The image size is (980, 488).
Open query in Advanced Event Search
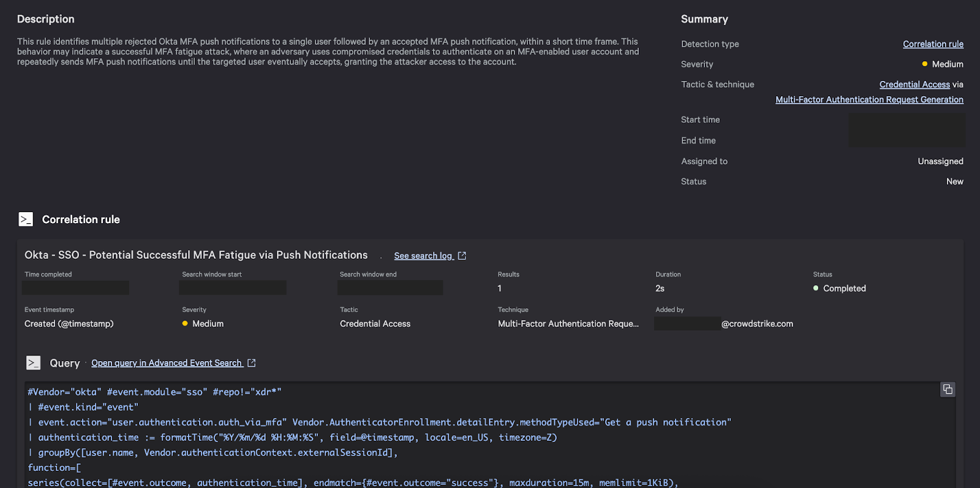click(167, 363)
